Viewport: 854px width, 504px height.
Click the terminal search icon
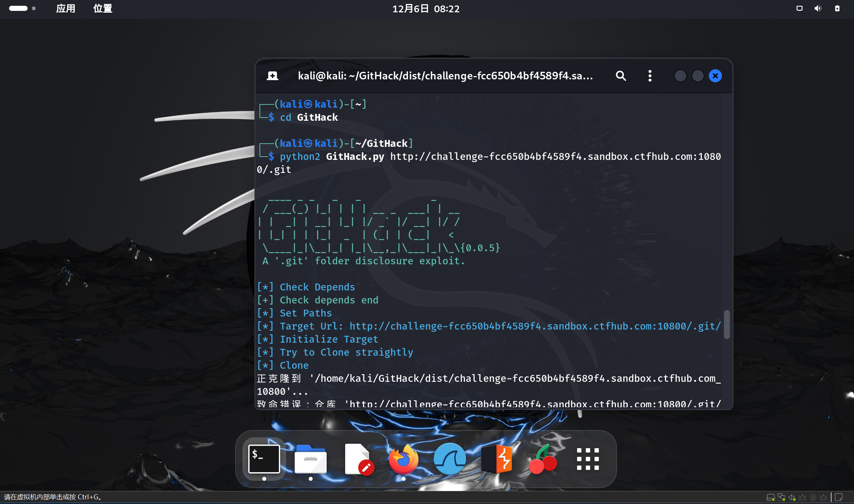pyautogui.click(x=621, y=76)
